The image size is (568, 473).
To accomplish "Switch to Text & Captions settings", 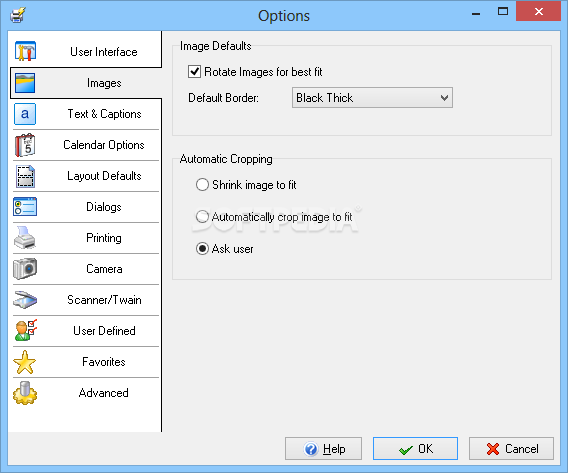I will click(104, 114).
